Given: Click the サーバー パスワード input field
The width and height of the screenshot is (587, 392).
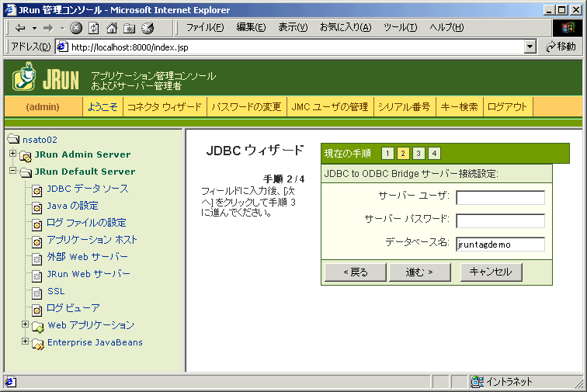Looking at the screenshot, I should (x=501, y=220).
